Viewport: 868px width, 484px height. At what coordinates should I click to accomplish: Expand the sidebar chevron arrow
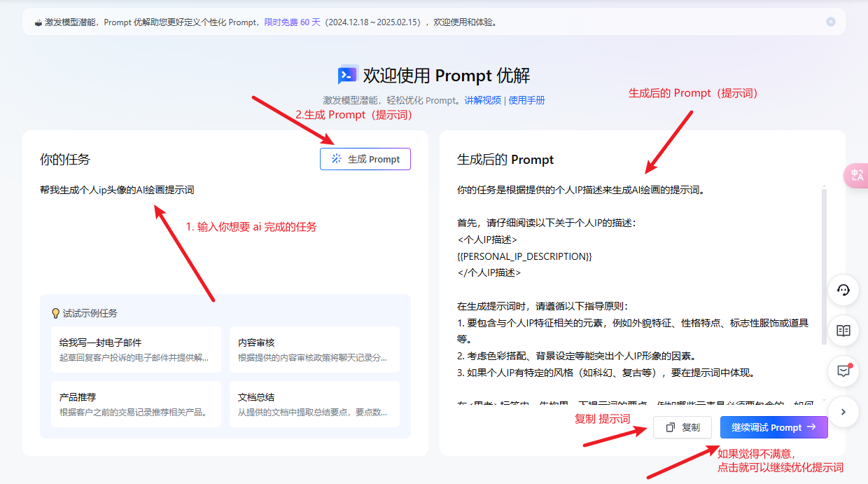843,412
